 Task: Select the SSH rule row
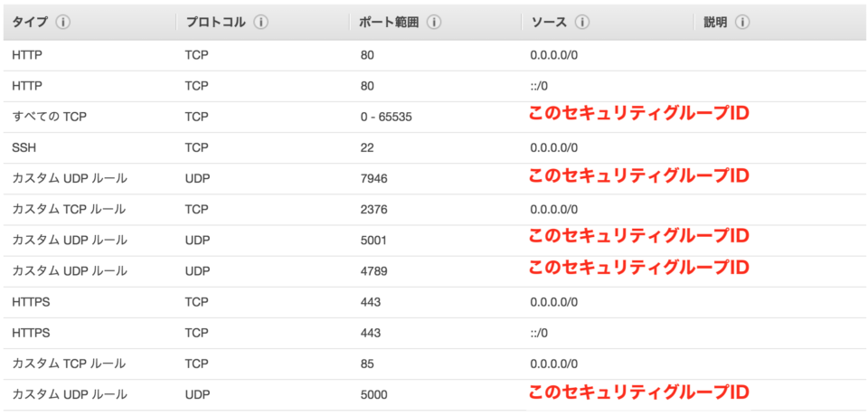tap(434, 148)
